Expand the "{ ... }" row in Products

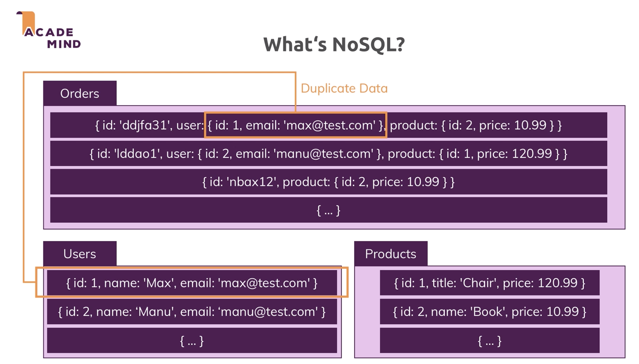489,341
